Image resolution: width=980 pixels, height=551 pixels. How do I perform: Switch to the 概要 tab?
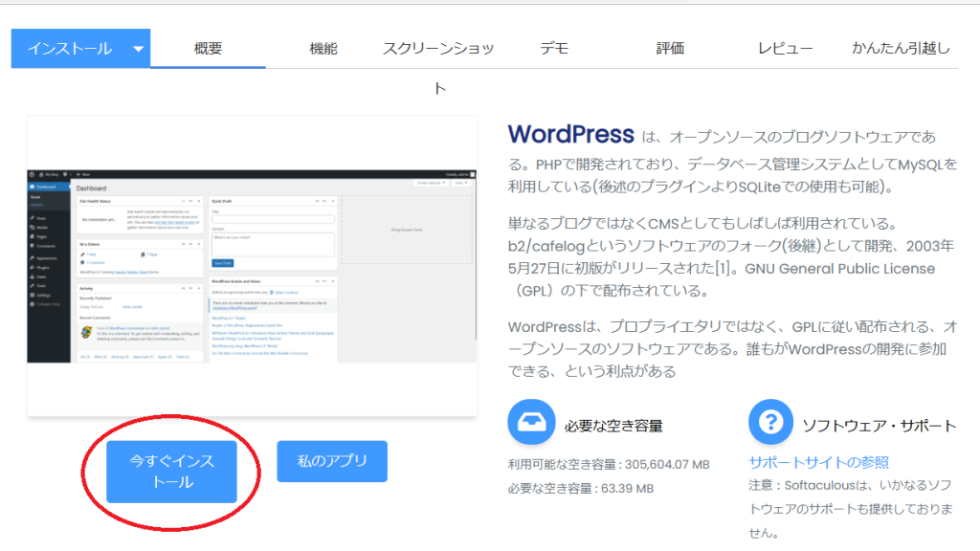[x=208, y=49]
